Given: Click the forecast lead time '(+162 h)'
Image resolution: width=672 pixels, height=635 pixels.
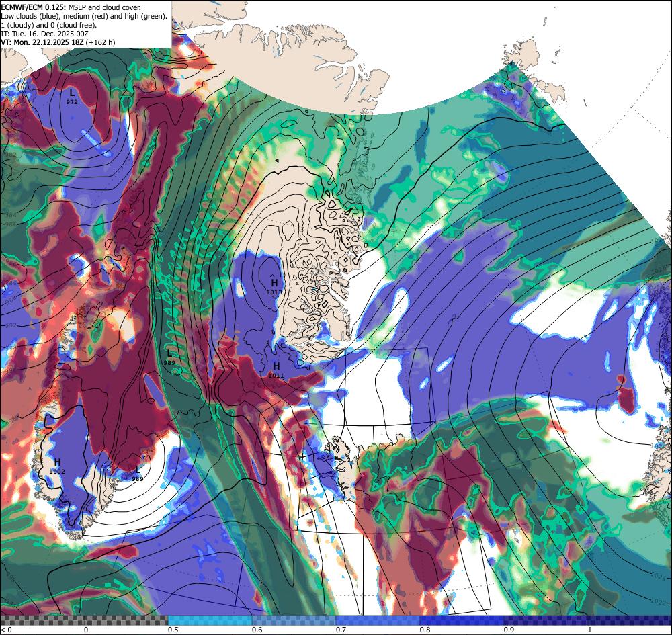Looking at the screenshot, I should click(100, 42).
